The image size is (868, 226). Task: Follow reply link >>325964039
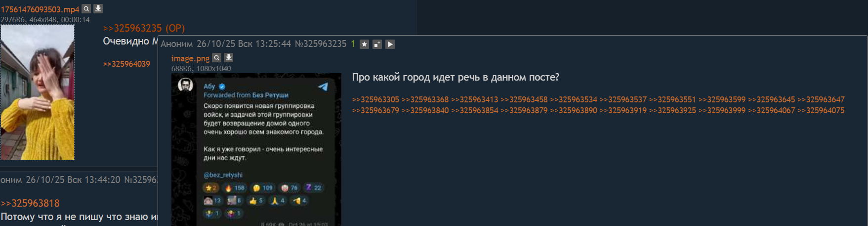point(126,64)
